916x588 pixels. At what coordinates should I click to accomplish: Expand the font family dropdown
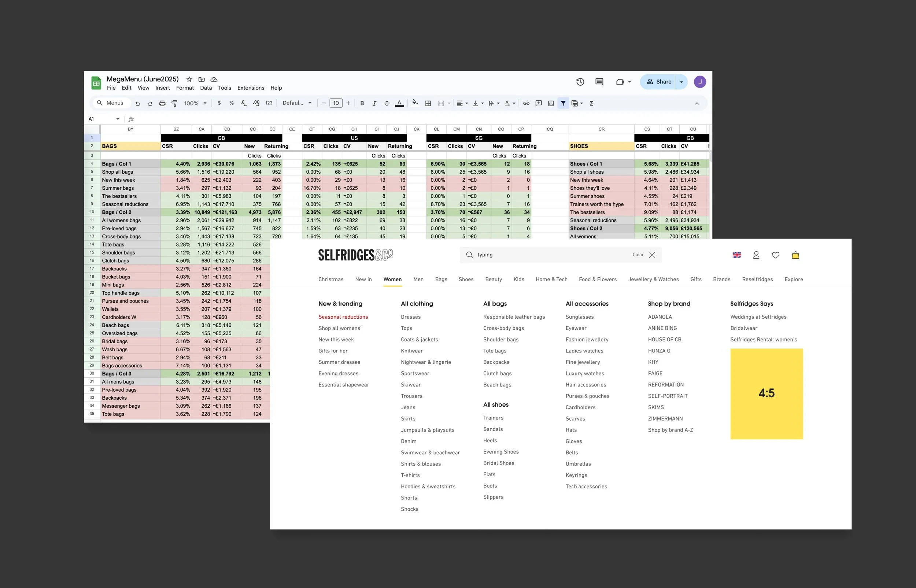(x=297, y=103)
